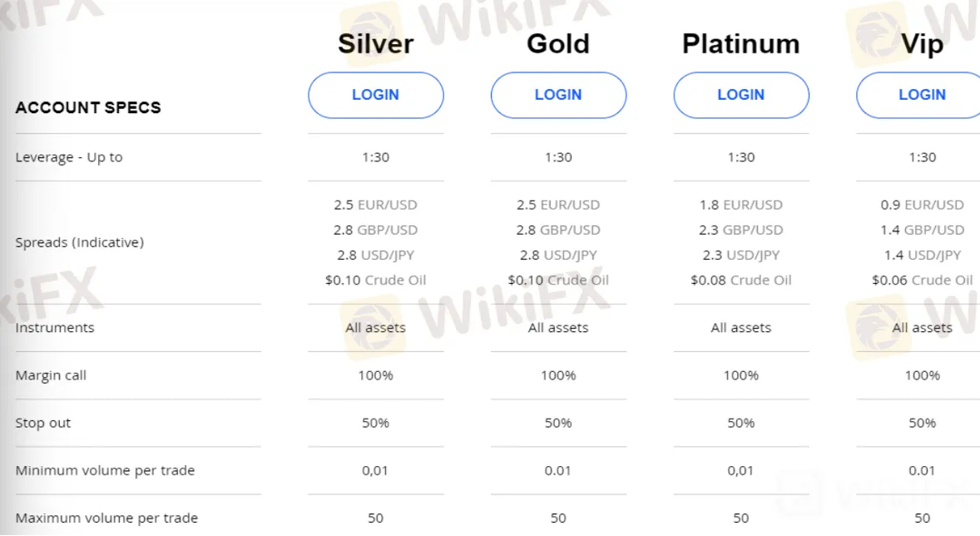
Task: Click the Platinum account LOGIN button
Action: 741,95
